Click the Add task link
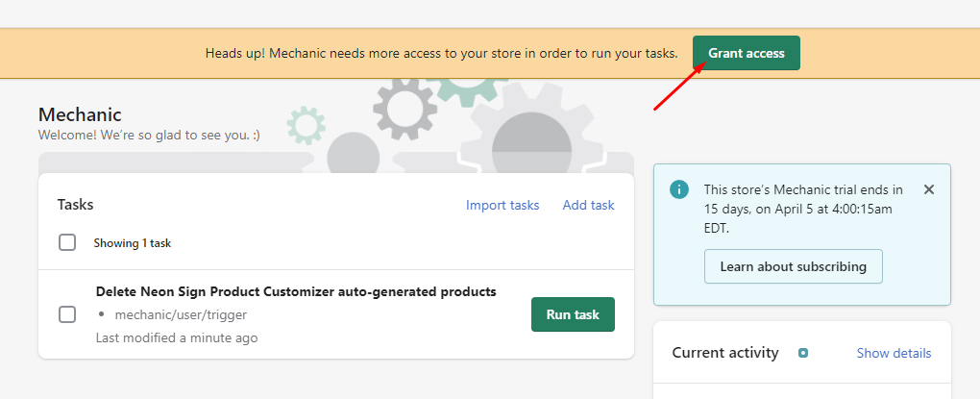 tap(588, 205)
